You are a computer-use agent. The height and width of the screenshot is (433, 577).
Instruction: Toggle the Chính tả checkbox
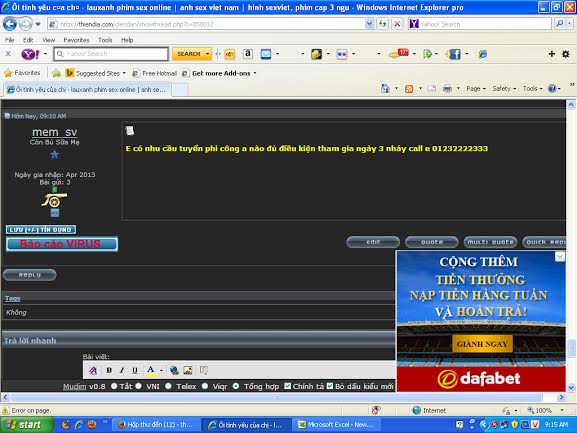(x=288, y=386)
